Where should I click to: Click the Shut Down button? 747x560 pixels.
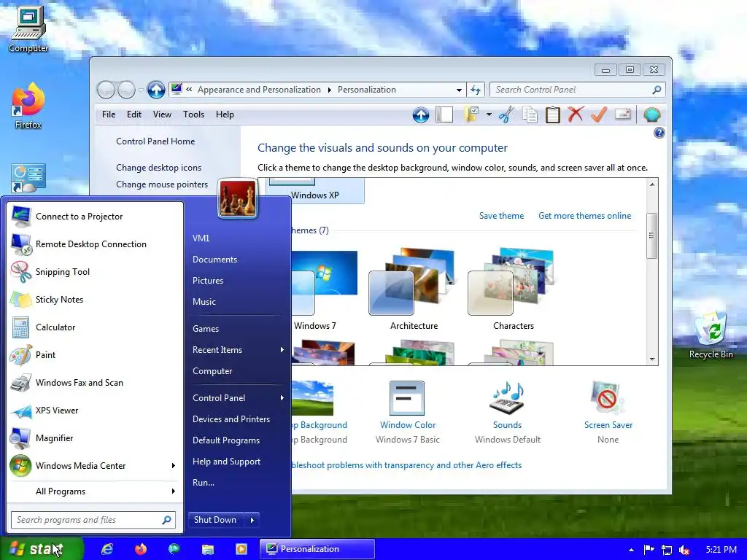(x=215, y=520)
